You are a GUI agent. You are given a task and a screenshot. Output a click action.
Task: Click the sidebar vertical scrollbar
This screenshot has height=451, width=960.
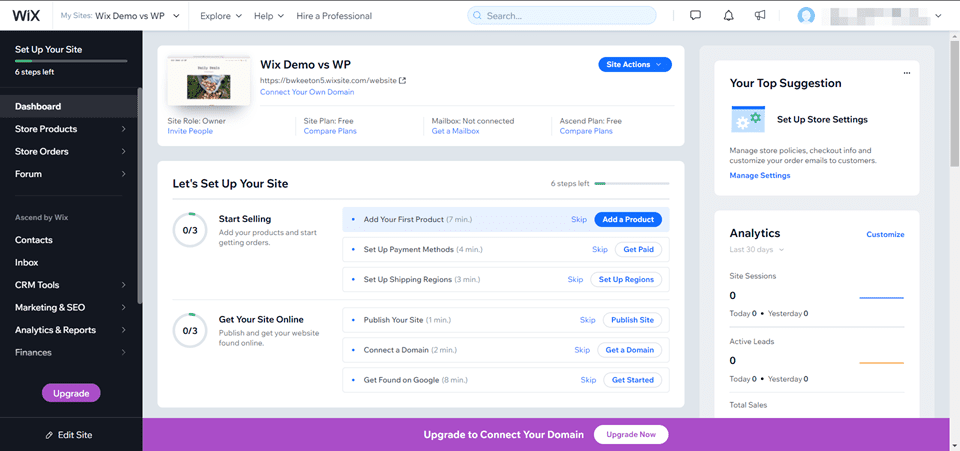point(140,196)
